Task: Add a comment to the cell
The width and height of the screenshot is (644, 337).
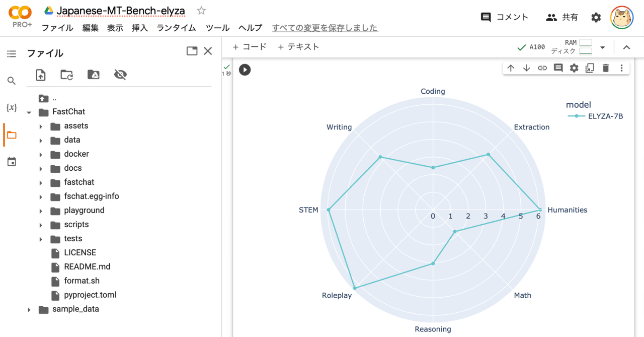Action: [557, 68]
